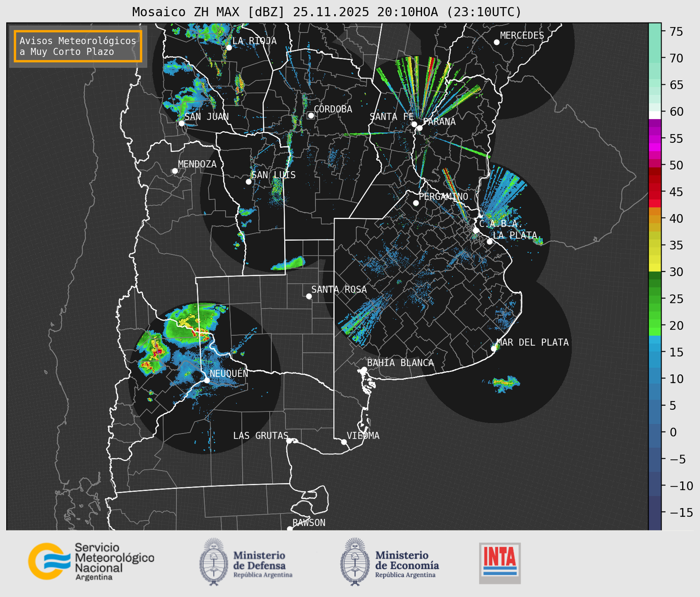Click the strong radar echo west of Neuquén
This screenshot has height=597, width=700.
pos(153,353)
